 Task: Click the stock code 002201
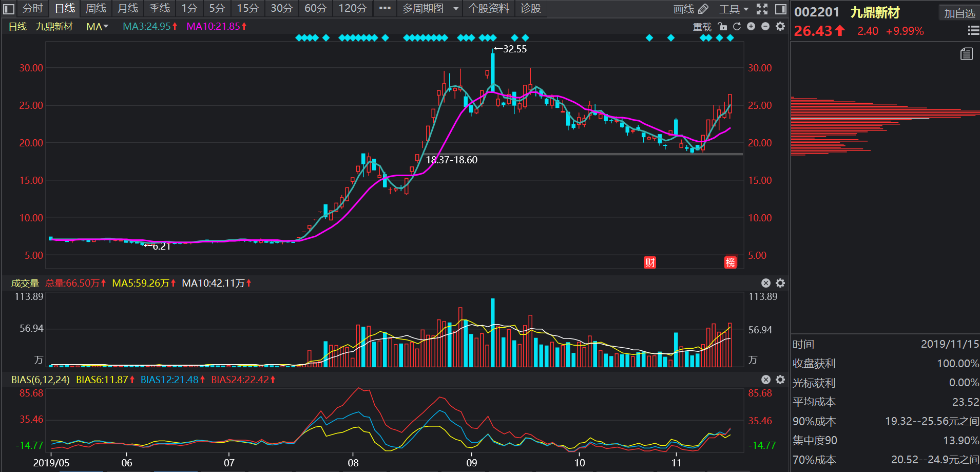click(x=817, y=12)
